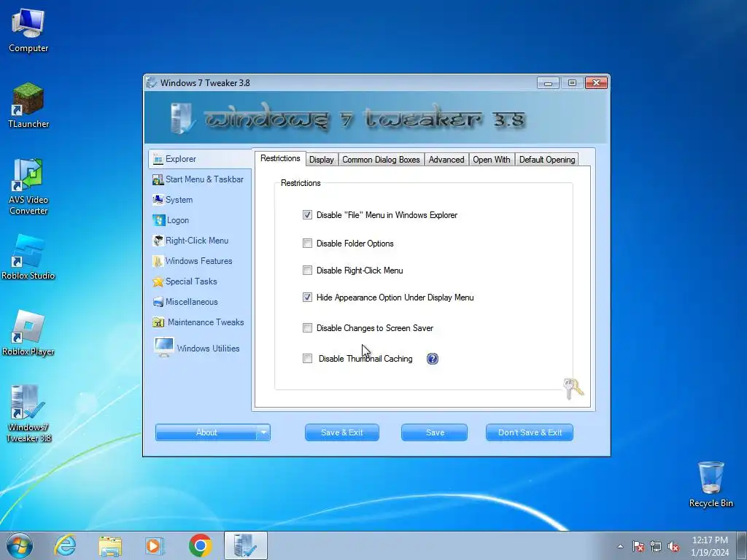The width and height of the screenshot is (747, 560).
Task: Open Windows Utilities section
Action: [197, 348]
